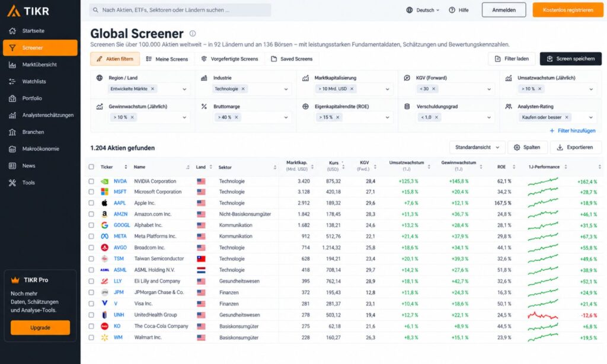Switch to Vorgefertigte Screens tab

(229, 59)
